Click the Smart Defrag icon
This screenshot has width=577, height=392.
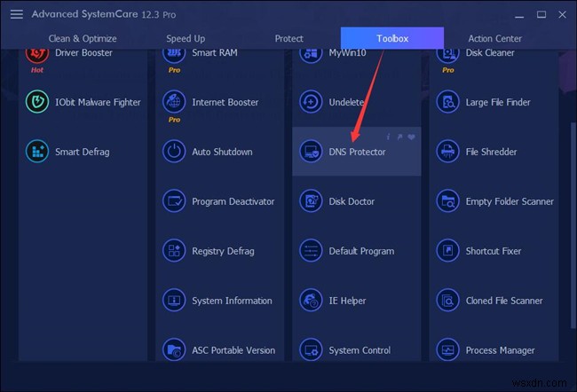click(x=37, y=151)
